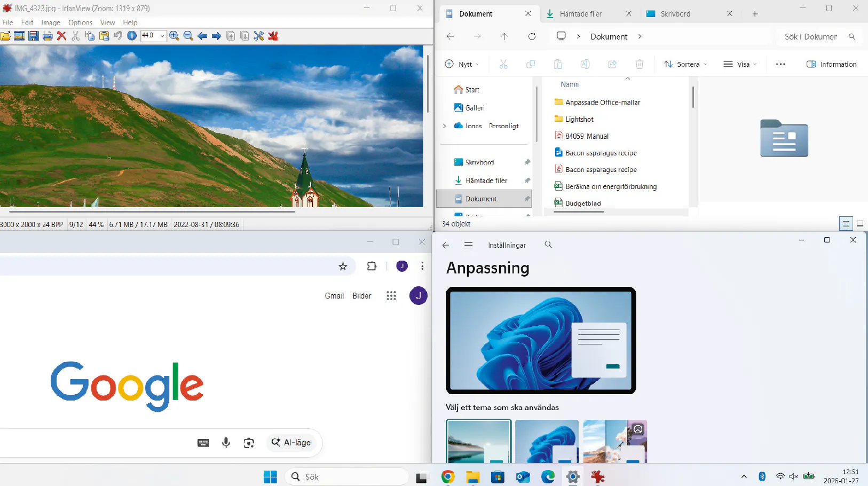Delete the image with the red X icon
This screenshot has width=868, height=486.
tap(61, 36)
